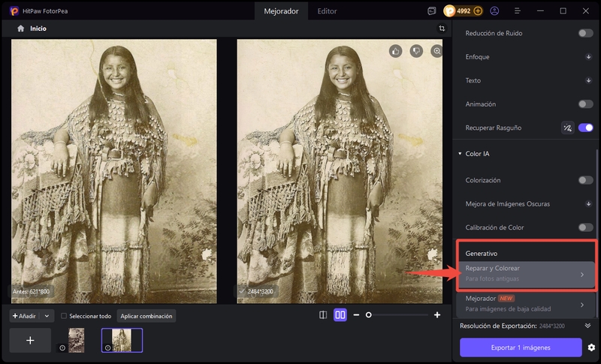
Task: Open the message center icon in title bar
Action: tap(431, 11)
